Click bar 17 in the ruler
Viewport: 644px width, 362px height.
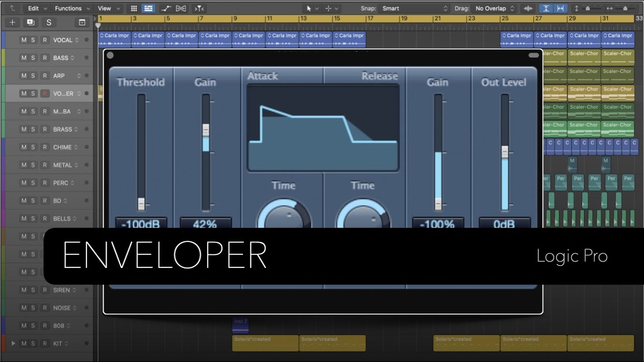point(370,19)
